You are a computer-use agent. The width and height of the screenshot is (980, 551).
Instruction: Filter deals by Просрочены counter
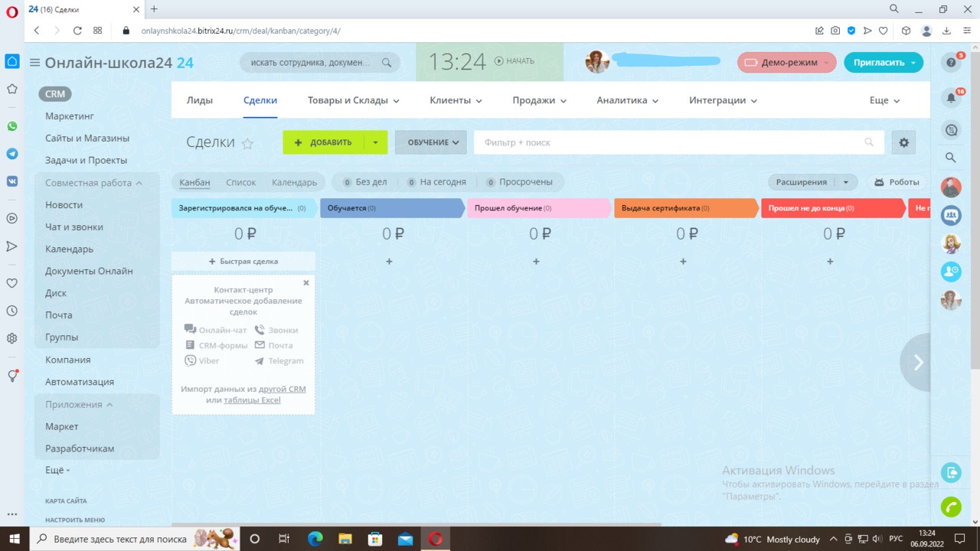pos(519,182)
